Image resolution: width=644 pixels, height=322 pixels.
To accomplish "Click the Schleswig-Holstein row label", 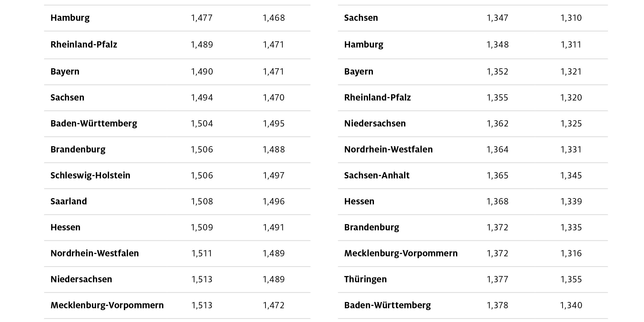I will pos(90,176).
